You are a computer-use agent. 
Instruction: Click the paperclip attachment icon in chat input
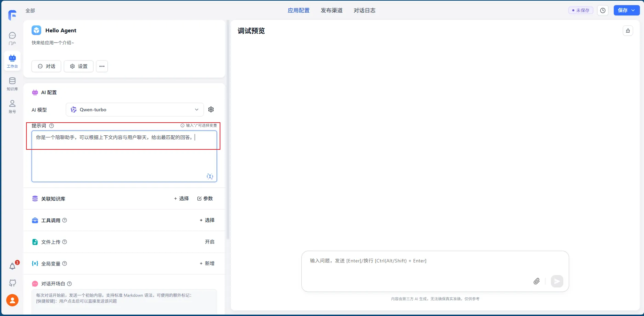click(x=537, y=281)
